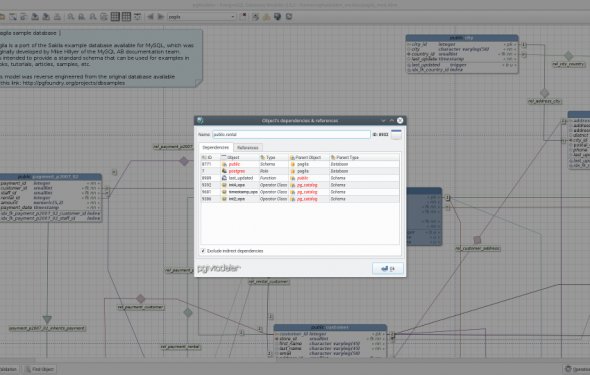Toggle the page delimiters grid icon
Screen dimensions: 590x375
(126, 17)
